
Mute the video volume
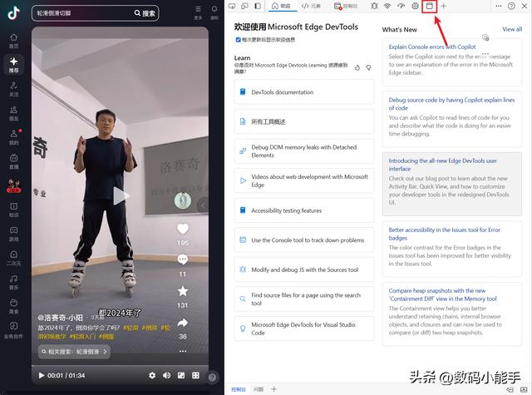click(166, 375)
